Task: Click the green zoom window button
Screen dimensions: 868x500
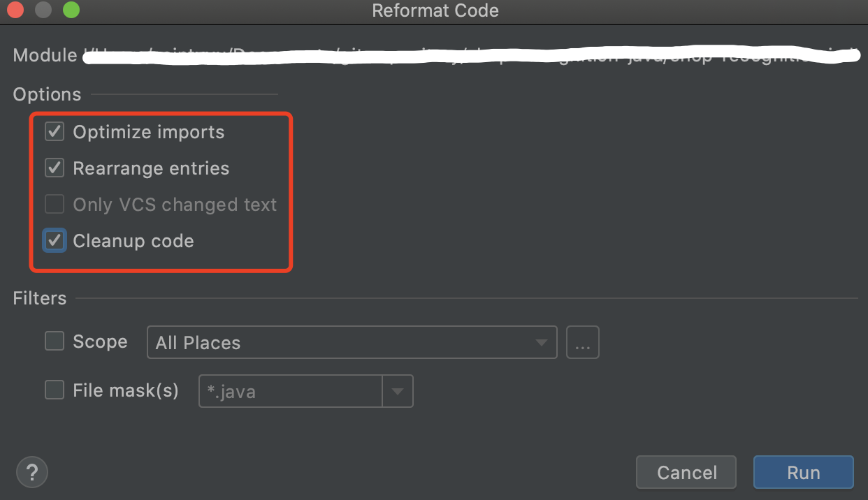Action: pos(71,10)
